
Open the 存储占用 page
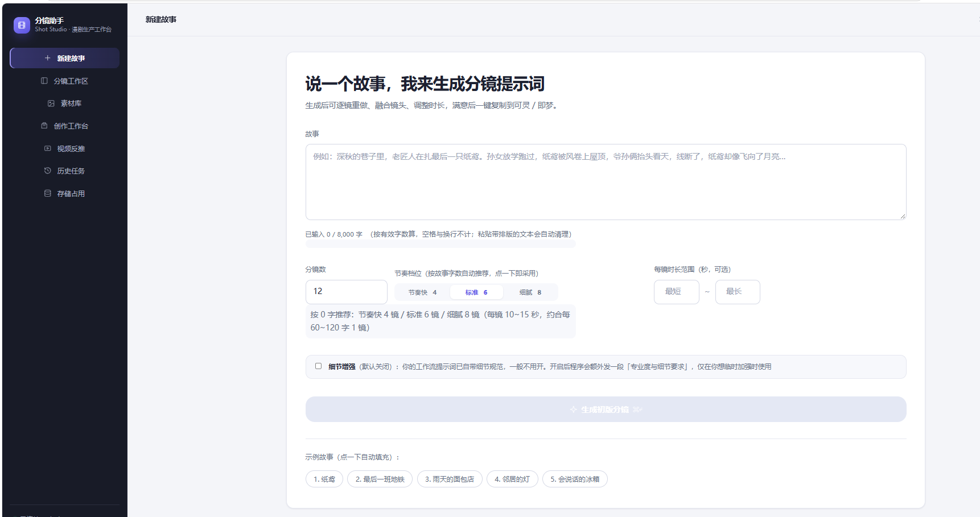coord(64,193)
